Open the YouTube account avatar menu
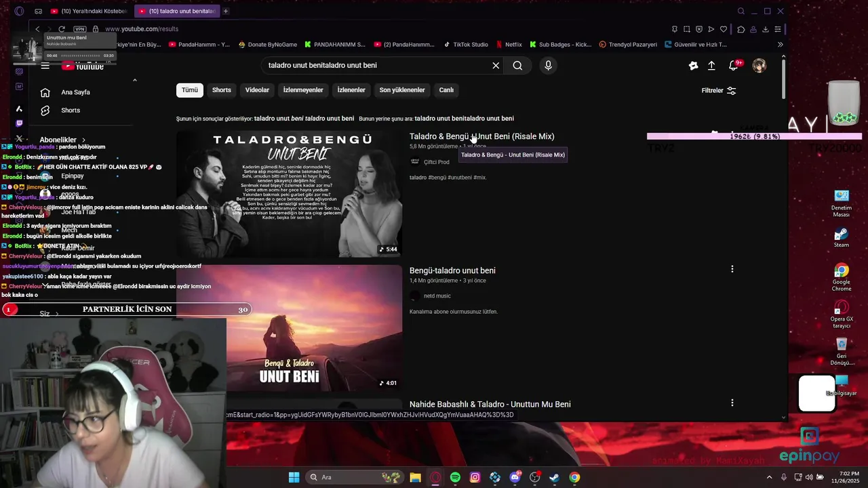This screenshot has height=488, width=868. (x=759, y=66)
